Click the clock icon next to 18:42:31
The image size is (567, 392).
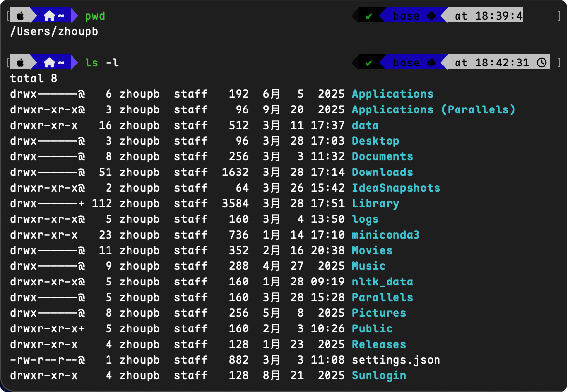tap(541, 63)
